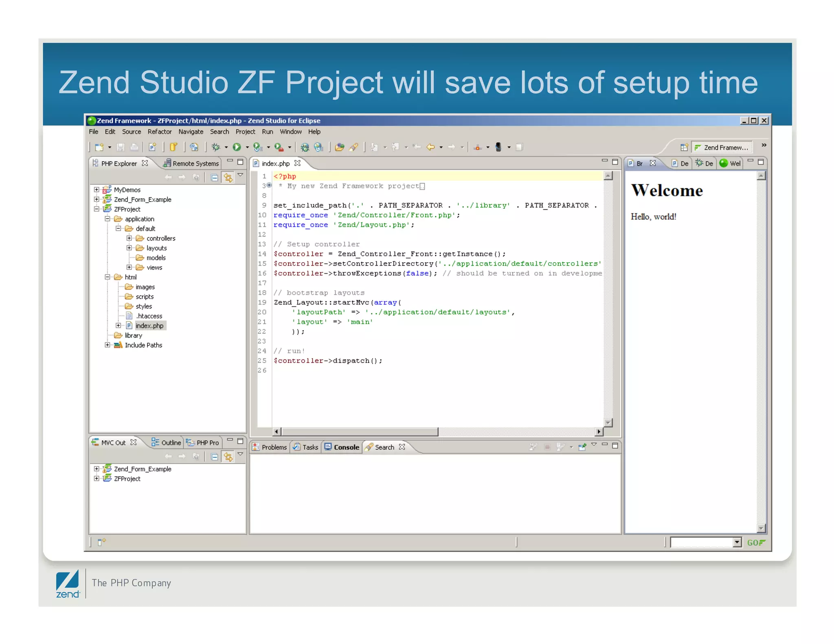Image resolution: width=834 pixels, height=644 pixels.
Task: Collapse the ZFProject tree node
Action: (97, 209)
